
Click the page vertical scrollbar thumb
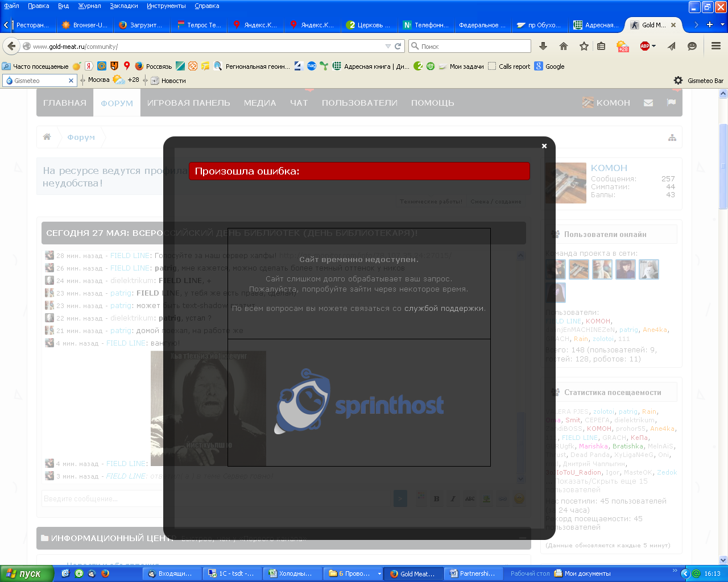pyautogui.click(x=723, y=166)
